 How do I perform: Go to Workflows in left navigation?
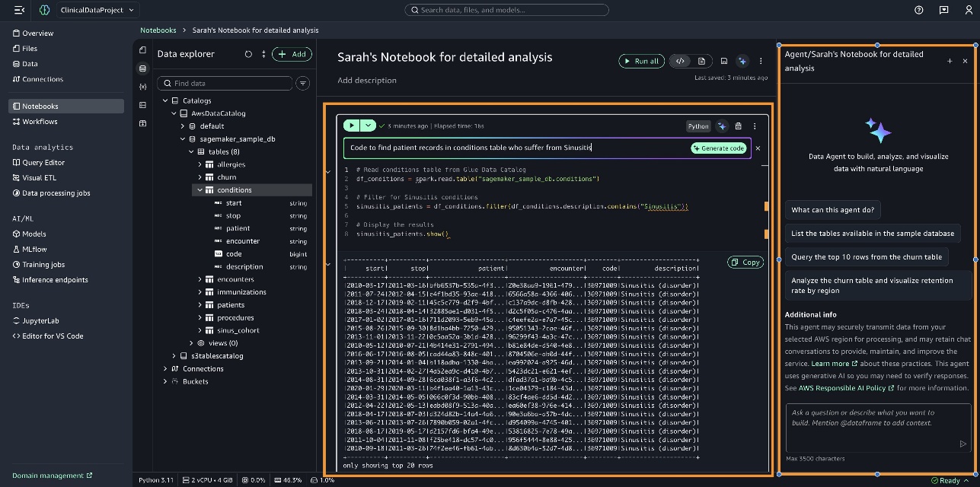(40, 121)
